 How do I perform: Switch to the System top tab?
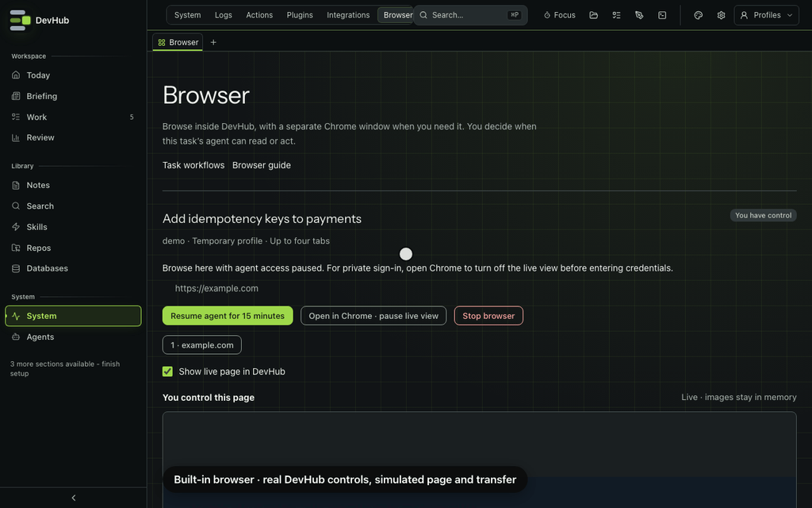187,15
